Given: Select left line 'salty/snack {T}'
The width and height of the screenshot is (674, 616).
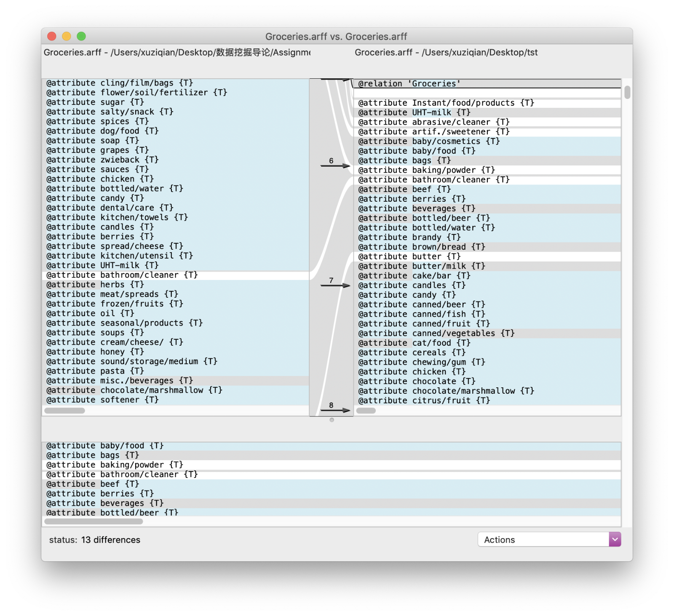Looking at the screenshot, I should click(x=176, y=112).
